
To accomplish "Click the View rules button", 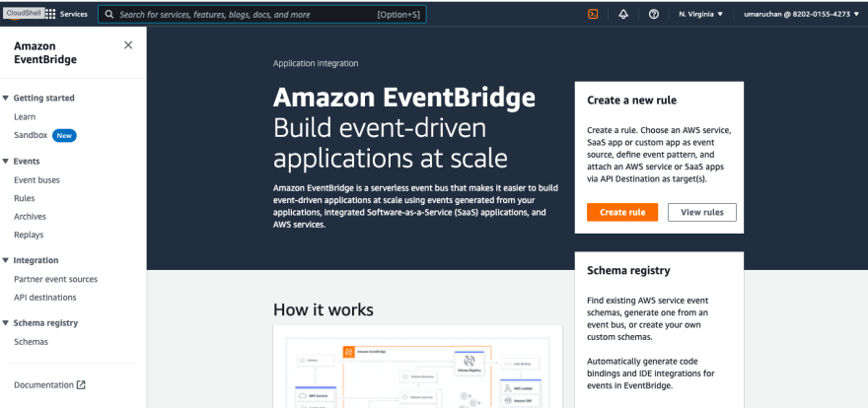I will tap(702, 212).
